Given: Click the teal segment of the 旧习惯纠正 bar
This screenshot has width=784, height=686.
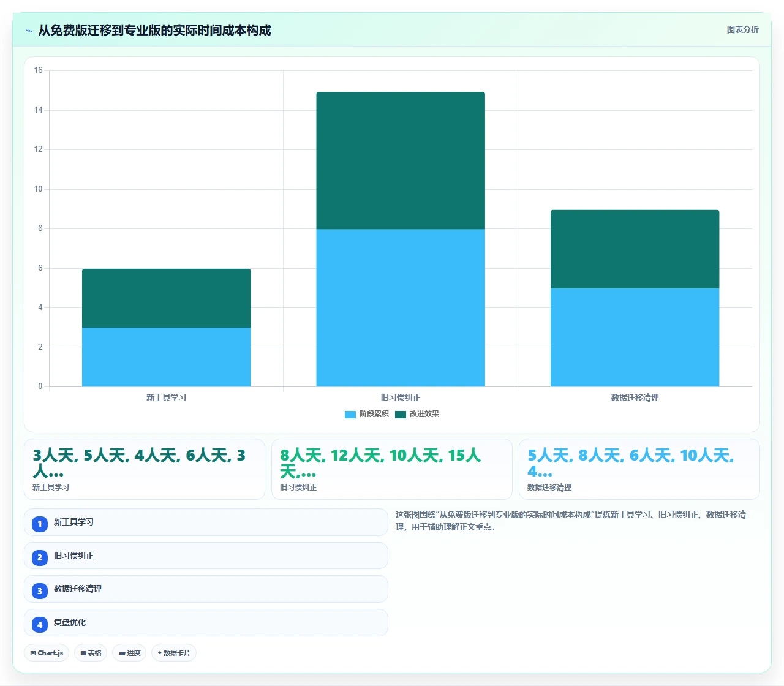Looking at the screenshot, I should point(401,161).
